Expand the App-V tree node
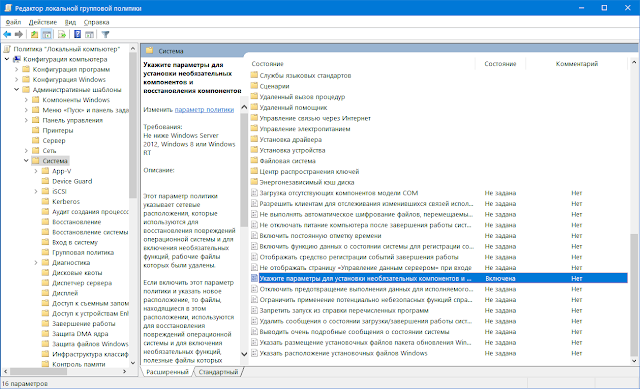The width and height of the screenshot is (640, 389). coord(36,171)
